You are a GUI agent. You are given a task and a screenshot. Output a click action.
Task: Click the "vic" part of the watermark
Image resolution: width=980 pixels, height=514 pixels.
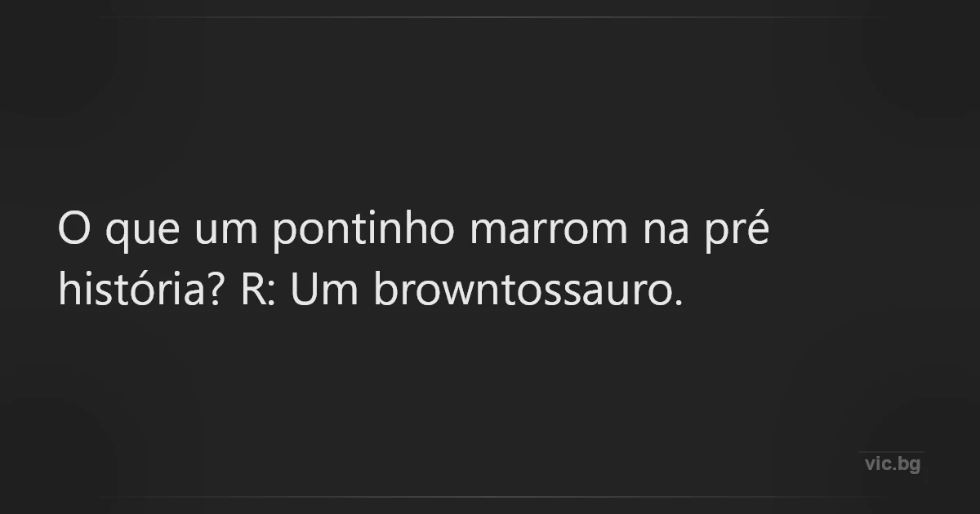pyautogui.click(x=878, y=464)
